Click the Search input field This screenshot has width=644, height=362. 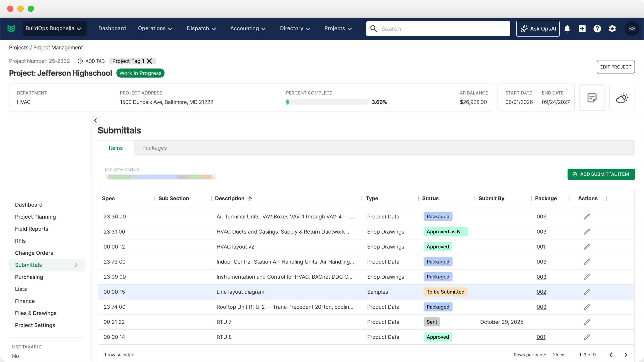tap(438, 29)
